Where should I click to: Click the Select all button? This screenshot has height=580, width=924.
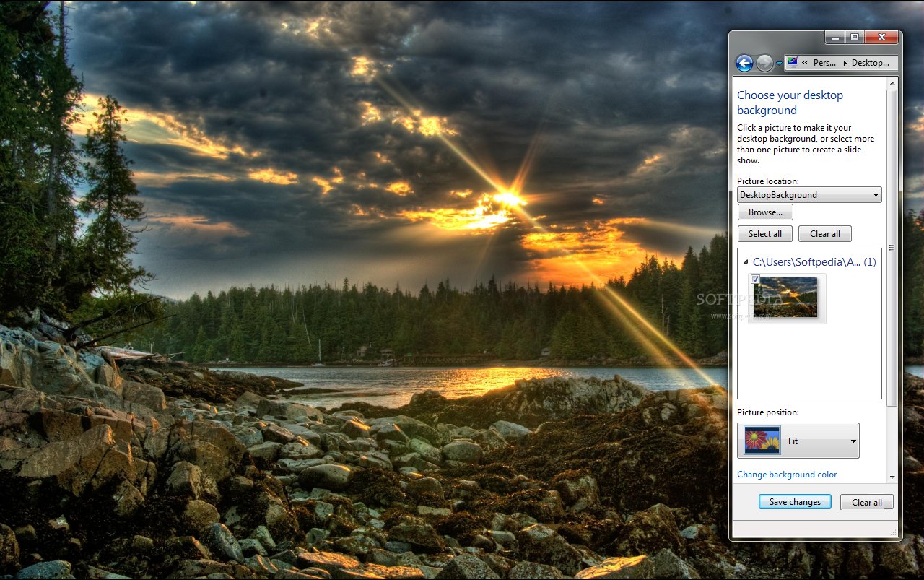pos(765,234)
